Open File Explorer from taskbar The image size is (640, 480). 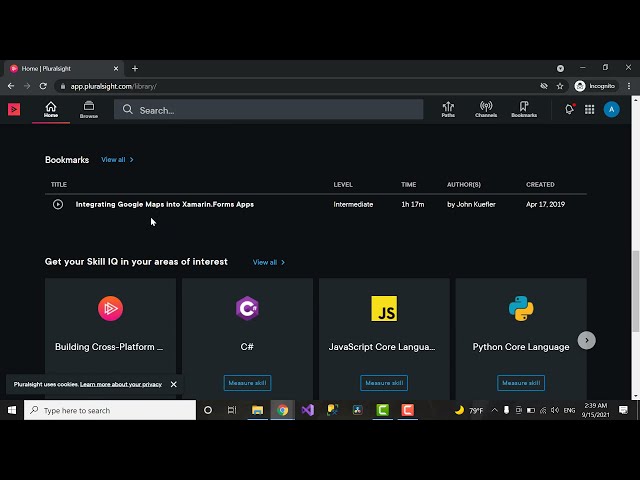point(257,410)
